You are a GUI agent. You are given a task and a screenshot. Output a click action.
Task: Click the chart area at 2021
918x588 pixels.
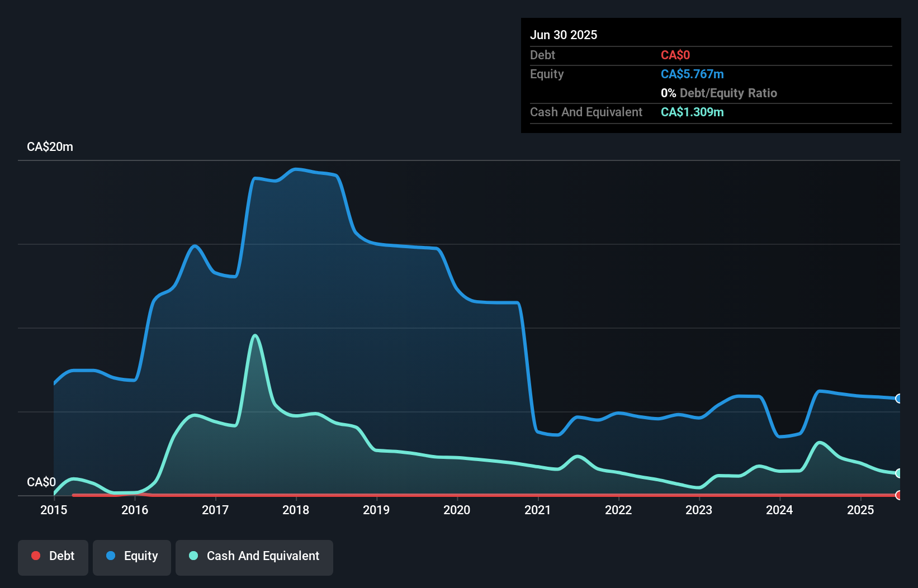tap(537, 335)
